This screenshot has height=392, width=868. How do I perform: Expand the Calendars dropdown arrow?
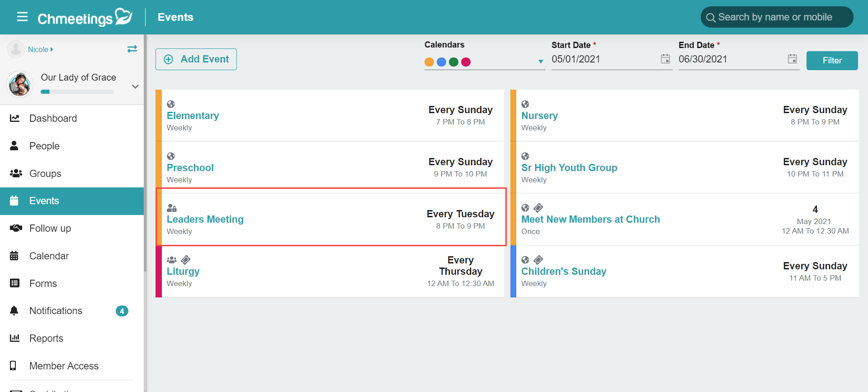pos(540,62)
